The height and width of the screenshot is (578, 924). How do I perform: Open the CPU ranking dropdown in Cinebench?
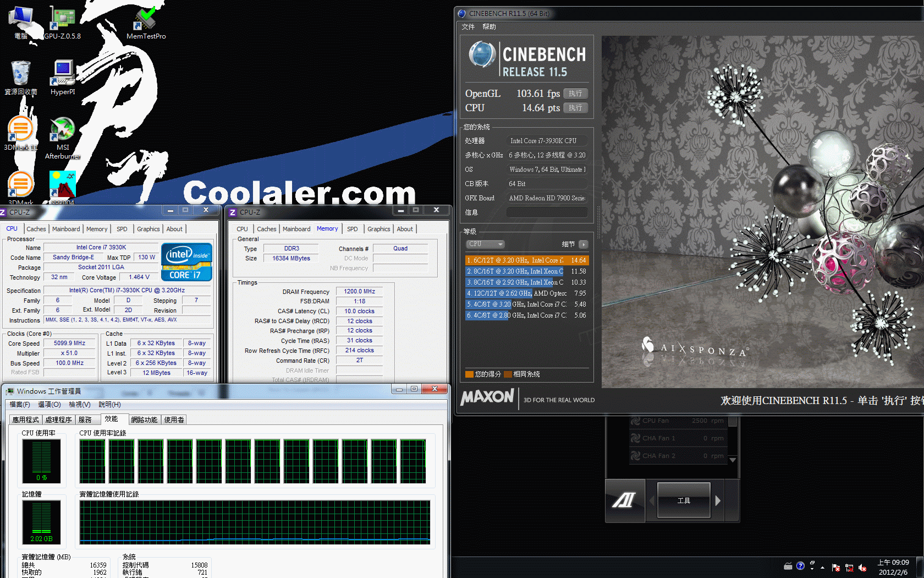point(486,244)
